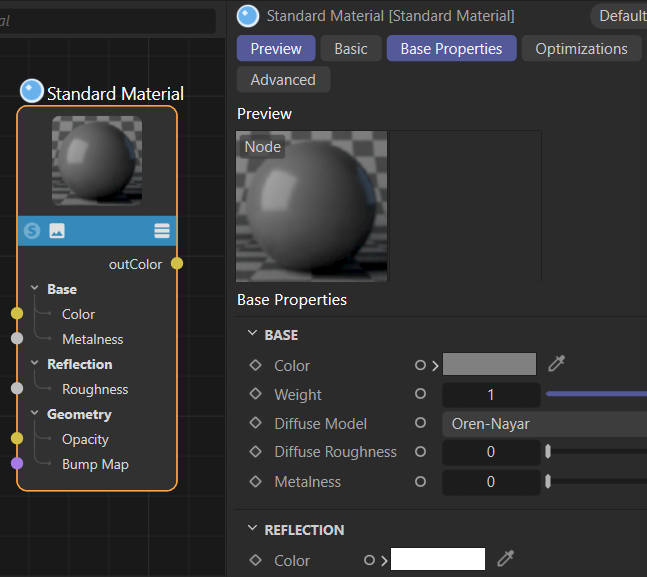Click the Basic tab button

tap(350, 48)
